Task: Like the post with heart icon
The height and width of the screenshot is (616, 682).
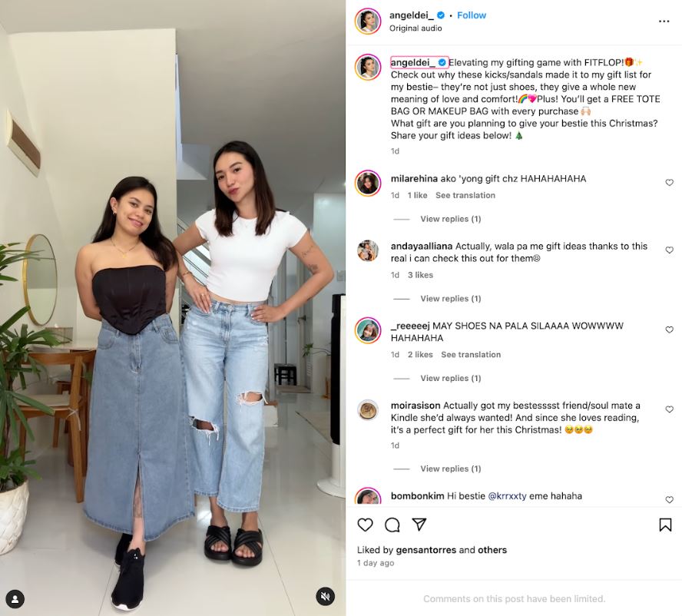Action: tap(365, 525)
